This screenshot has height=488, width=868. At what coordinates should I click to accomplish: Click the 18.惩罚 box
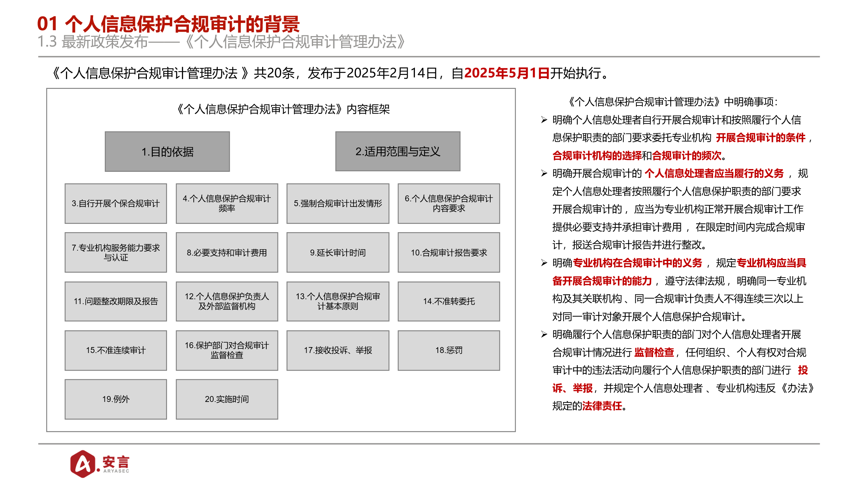[449, 350]
